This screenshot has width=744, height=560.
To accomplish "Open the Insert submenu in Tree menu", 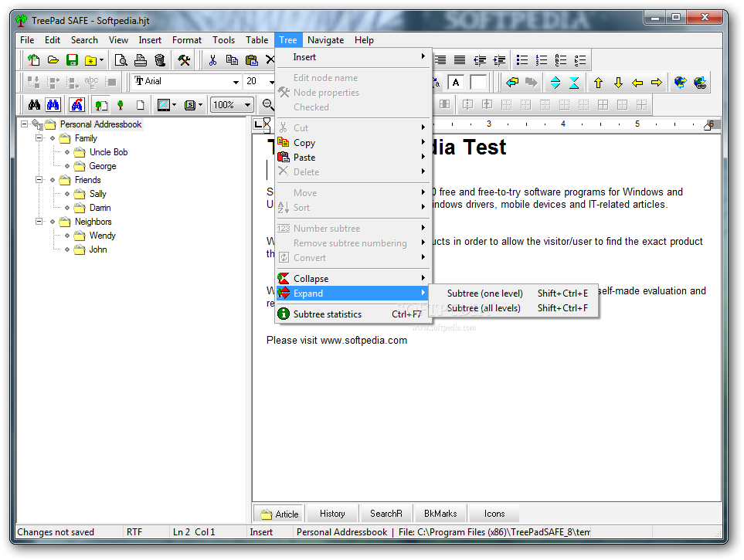I will [x=354, y=57].
